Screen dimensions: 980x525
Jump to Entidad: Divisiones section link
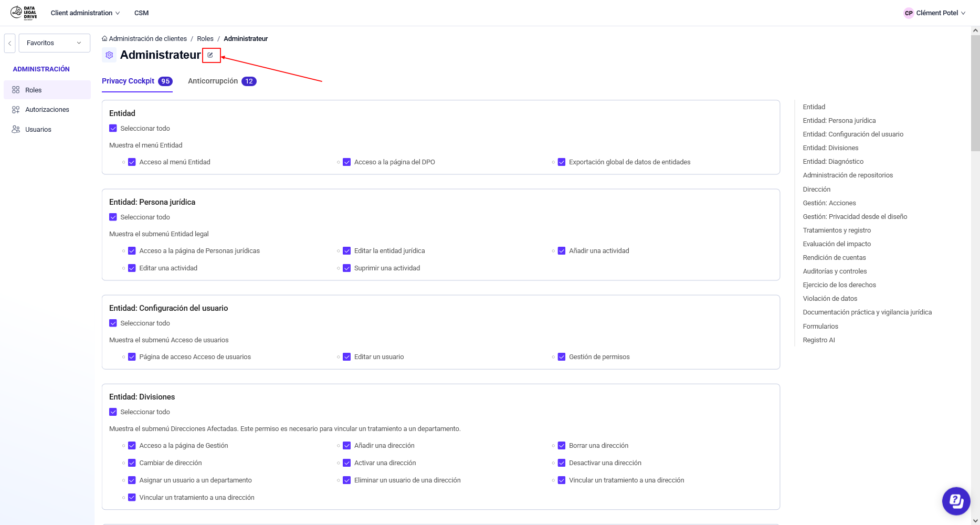click(x=830, y=148)
